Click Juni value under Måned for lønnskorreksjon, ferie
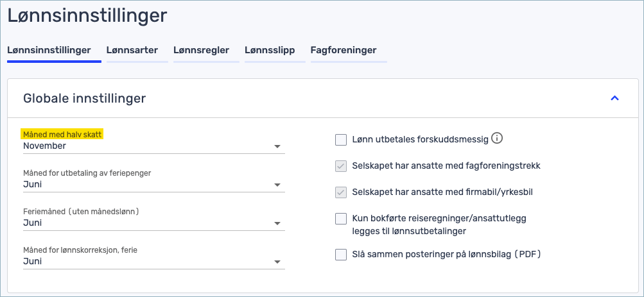Screen dimensions: 644x297 point(33,261)
